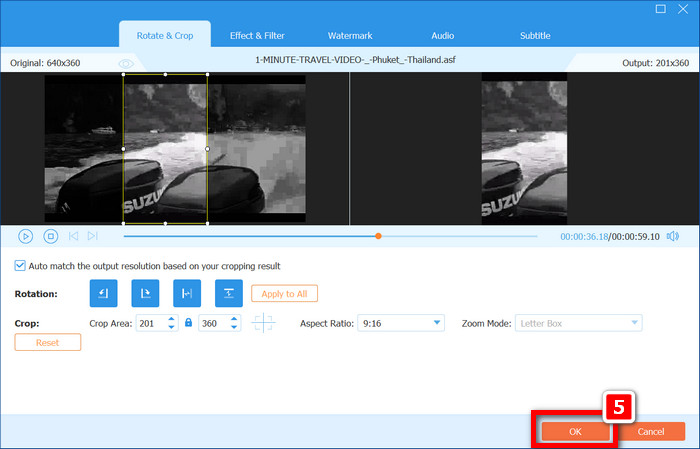Viewport: 700px width, 449px height.
Task: Open the Aspect Ratio dropdown
Action: [x=401, y=323]
